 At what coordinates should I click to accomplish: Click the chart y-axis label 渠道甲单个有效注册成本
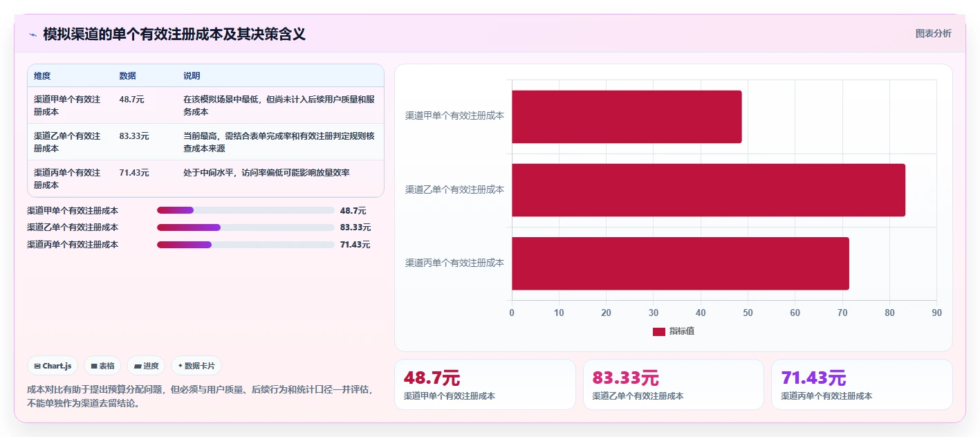[x=454, y=116]
